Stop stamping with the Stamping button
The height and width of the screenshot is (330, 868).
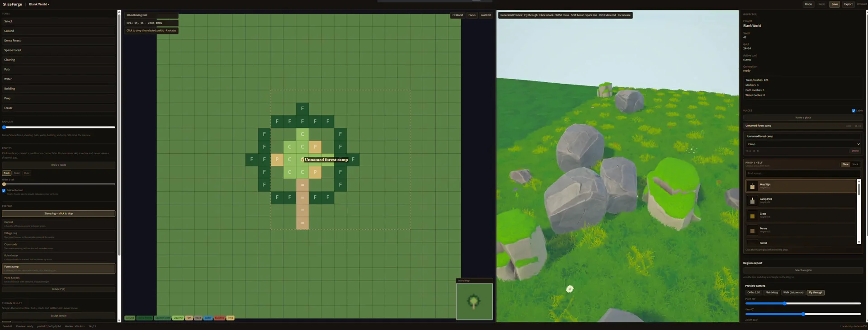[x=58, y=213]
